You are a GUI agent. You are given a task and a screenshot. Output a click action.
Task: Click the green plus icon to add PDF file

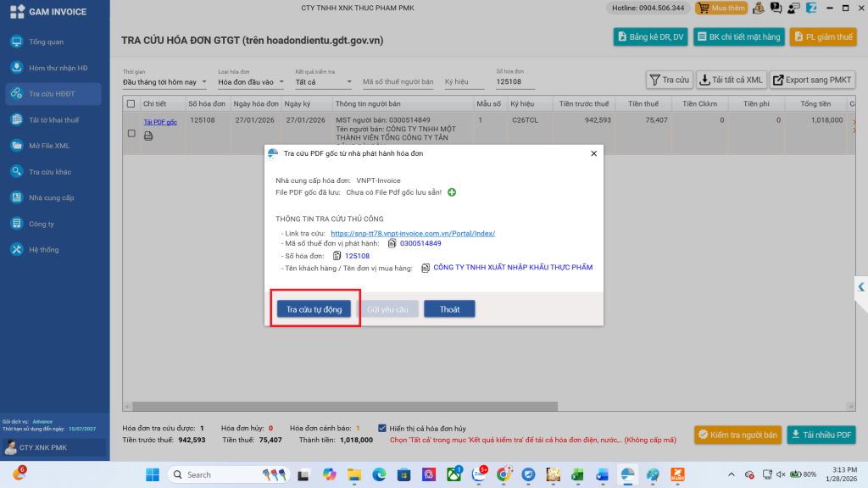tap(452, 192)
